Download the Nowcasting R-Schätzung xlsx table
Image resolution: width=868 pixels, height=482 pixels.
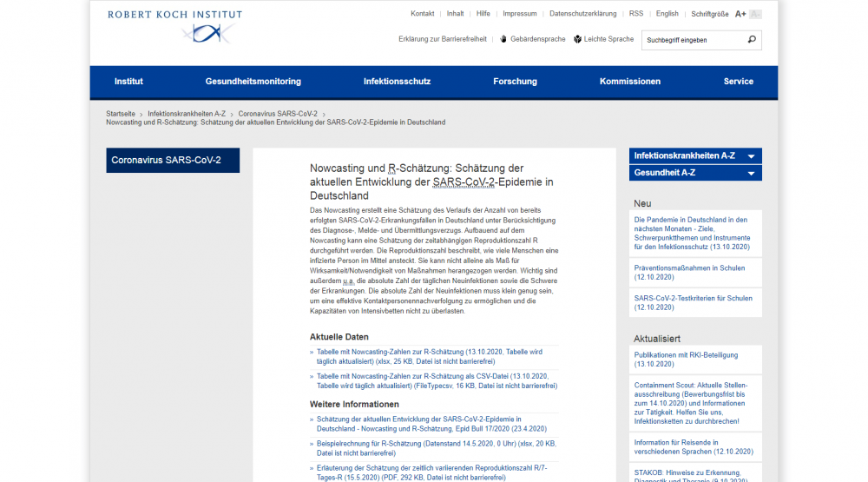click(x=430, y=356)
